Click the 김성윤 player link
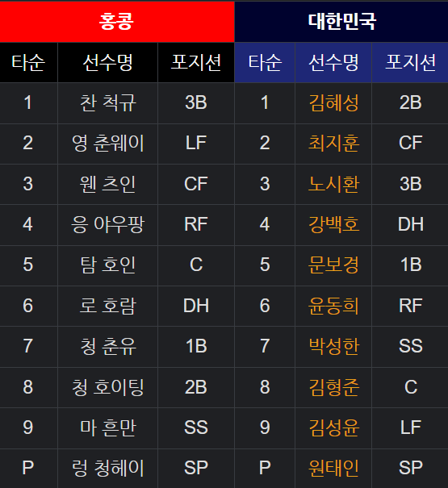 333,428
